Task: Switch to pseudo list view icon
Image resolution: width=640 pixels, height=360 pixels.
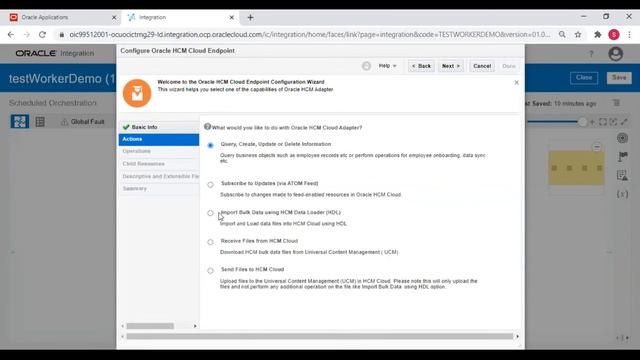Action: tap(40, 122)
